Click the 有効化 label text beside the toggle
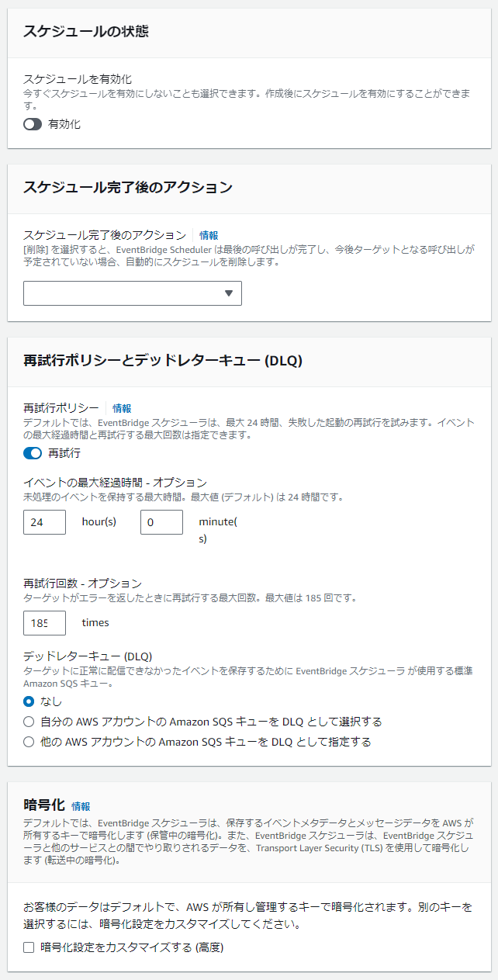 coord(64,124)
